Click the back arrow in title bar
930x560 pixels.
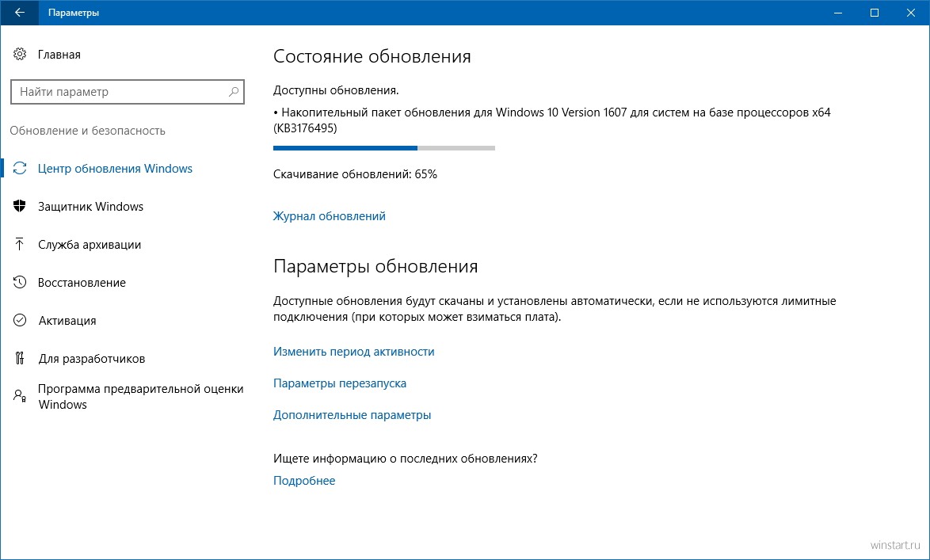(20, 13)
